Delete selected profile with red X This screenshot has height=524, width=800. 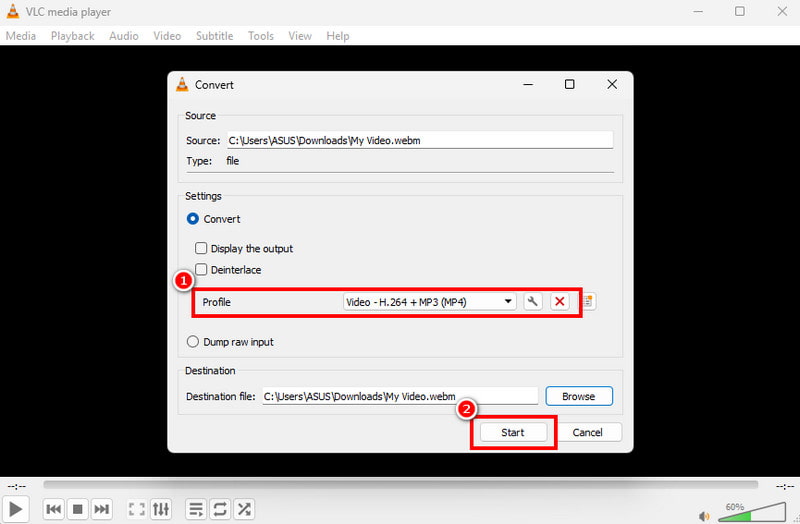[560, 302]
